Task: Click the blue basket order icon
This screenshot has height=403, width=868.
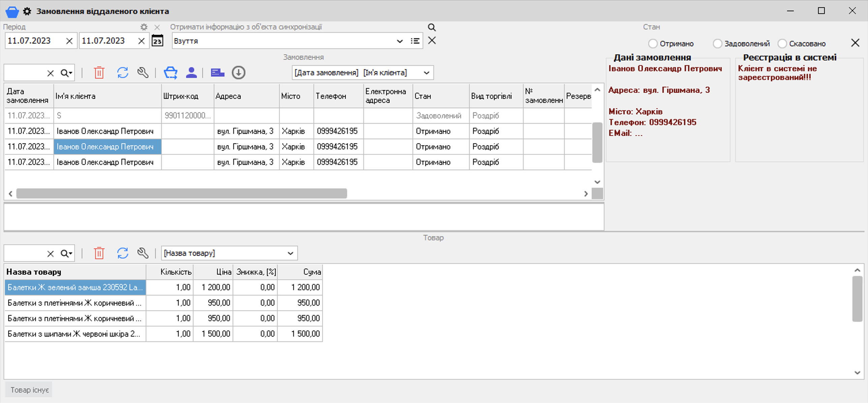Action: tap(170, 73)
